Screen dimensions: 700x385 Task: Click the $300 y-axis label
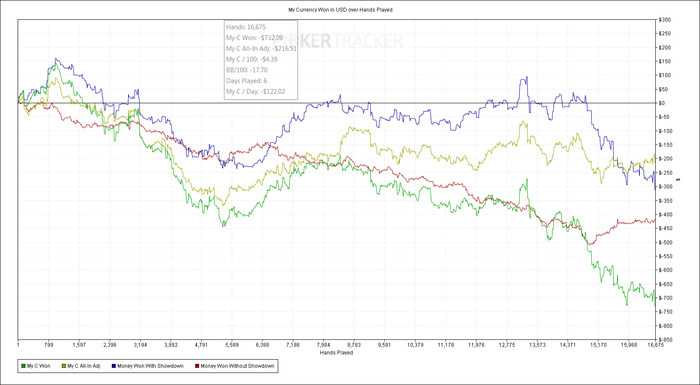(664, 20)
